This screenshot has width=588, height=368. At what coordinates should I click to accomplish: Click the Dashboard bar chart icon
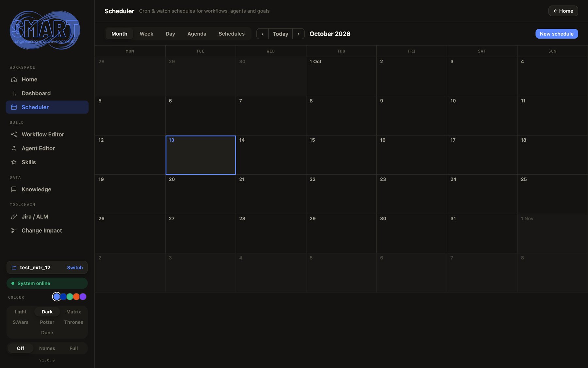point(14,93)
